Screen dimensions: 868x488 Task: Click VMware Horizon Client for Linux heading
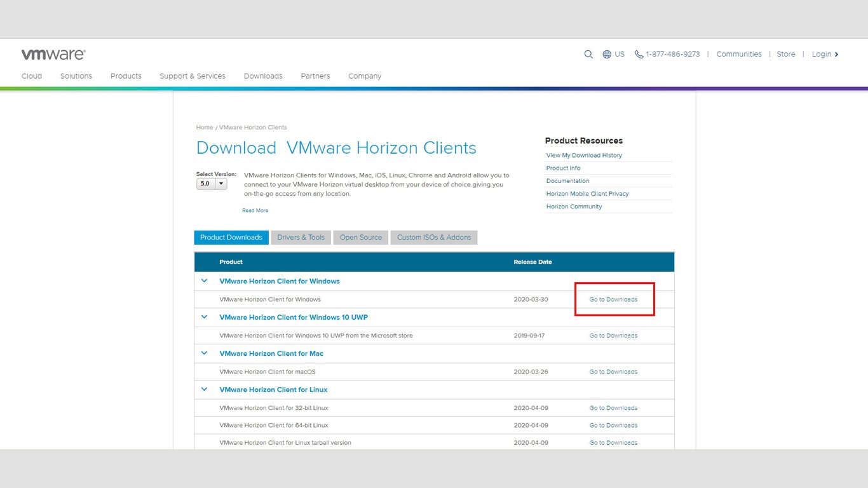coord(273,390)
